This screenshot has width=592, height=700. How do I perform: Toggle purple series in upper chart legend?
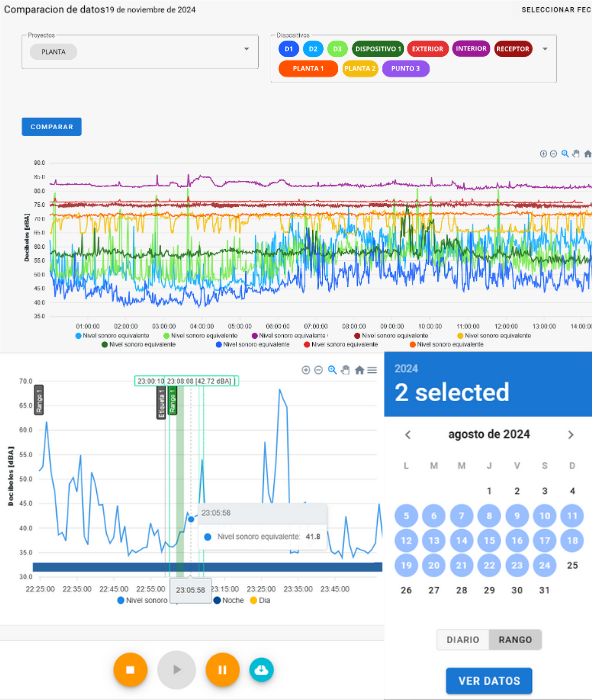290,336
